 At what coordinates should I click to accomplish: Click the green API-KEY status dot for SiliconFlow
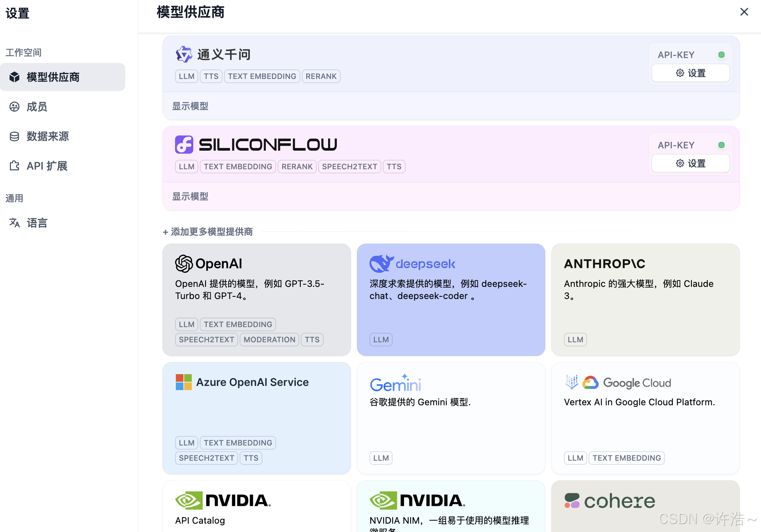point(721,145)
